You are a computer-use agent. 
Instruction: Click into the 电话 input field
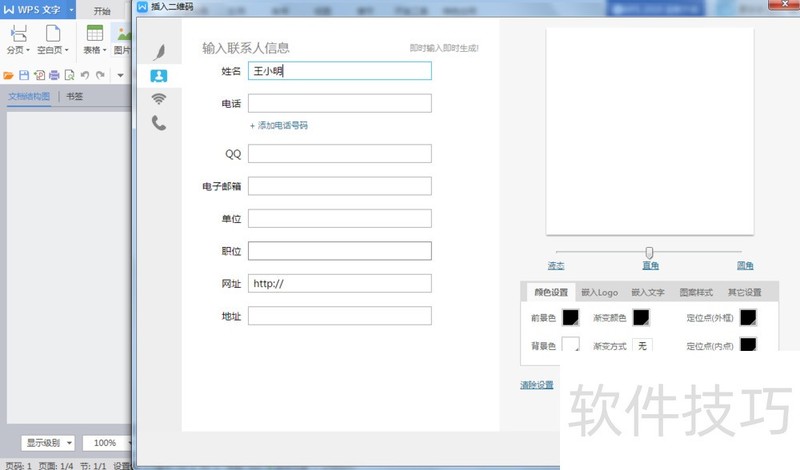tap(339, 103)
